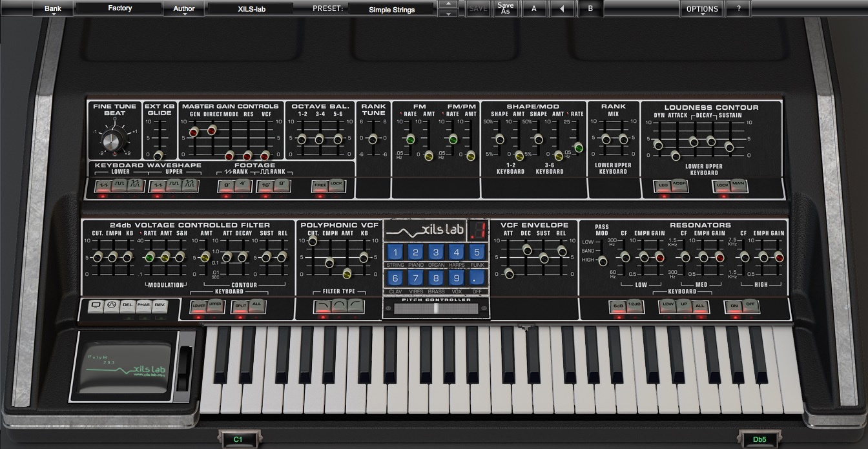Choose the high-pass filter type button
Image resolution: width=868 pixels, height=449 pixels.
(355, 306)
